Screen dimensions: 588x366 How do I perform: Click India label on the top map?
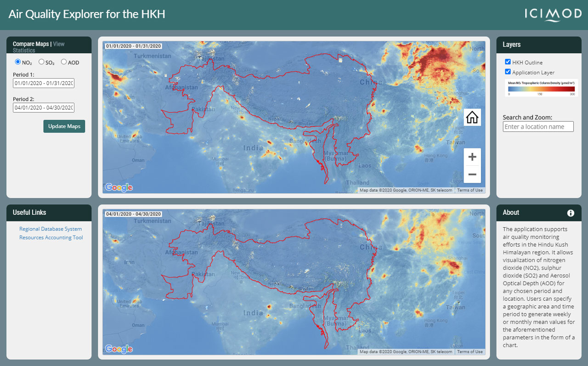(x=253, y=148)
